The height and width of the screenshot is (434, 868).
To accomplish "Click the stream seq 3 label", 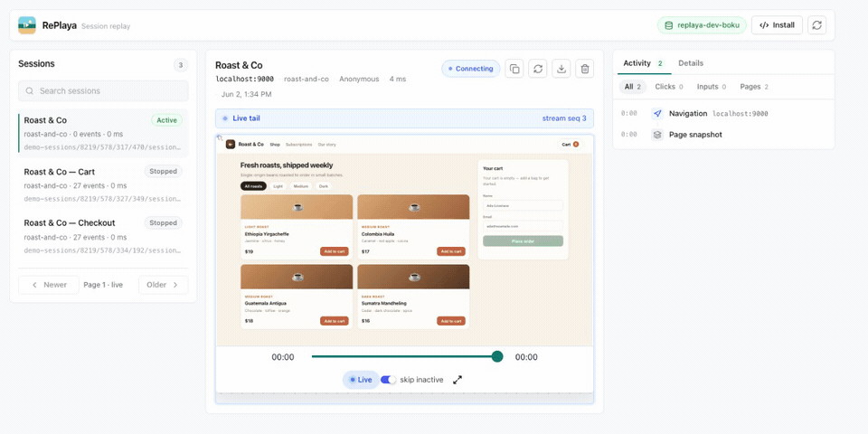I will tap(564, 118).
